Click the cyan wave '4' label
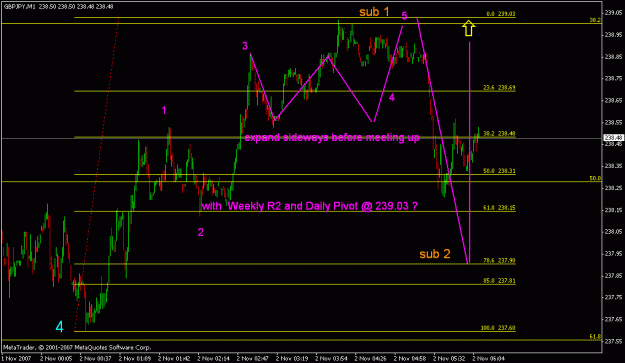This screenshot has height=363, width=625. 59,327
